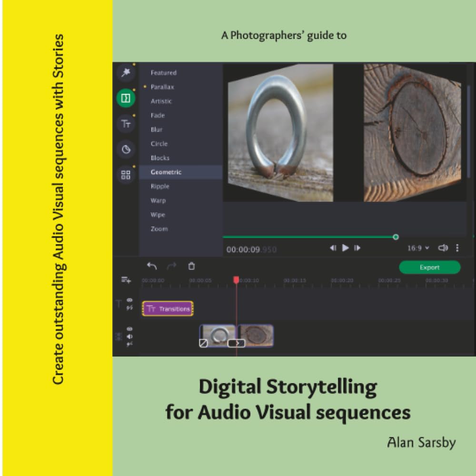Click the 00:00:09 timecode display
Viewport: 476px width, 476px height.
251,249
